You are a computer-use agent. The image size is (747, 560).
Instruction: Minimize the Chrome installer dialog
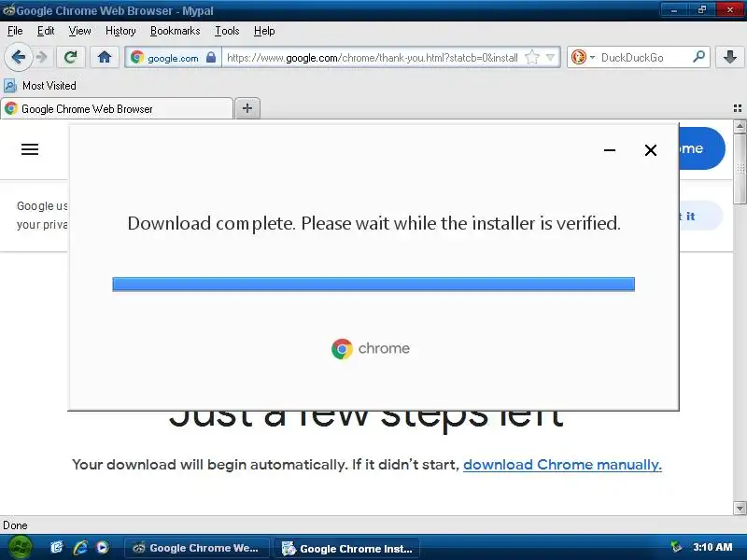pos(610,150)
